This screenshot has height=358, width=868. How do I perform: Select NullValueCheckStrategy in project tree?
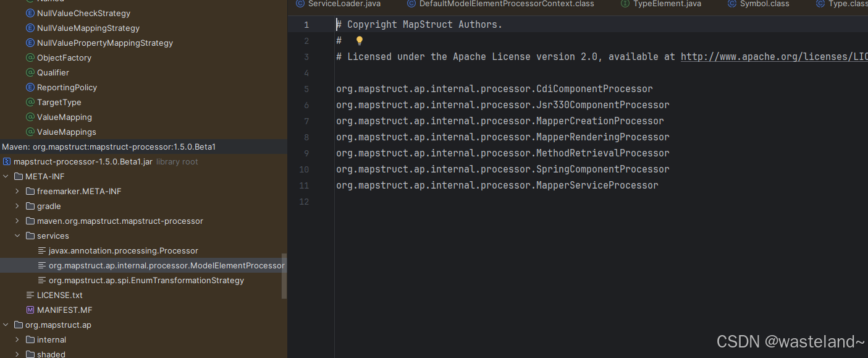pyautogui.click(x=83, y=13)
